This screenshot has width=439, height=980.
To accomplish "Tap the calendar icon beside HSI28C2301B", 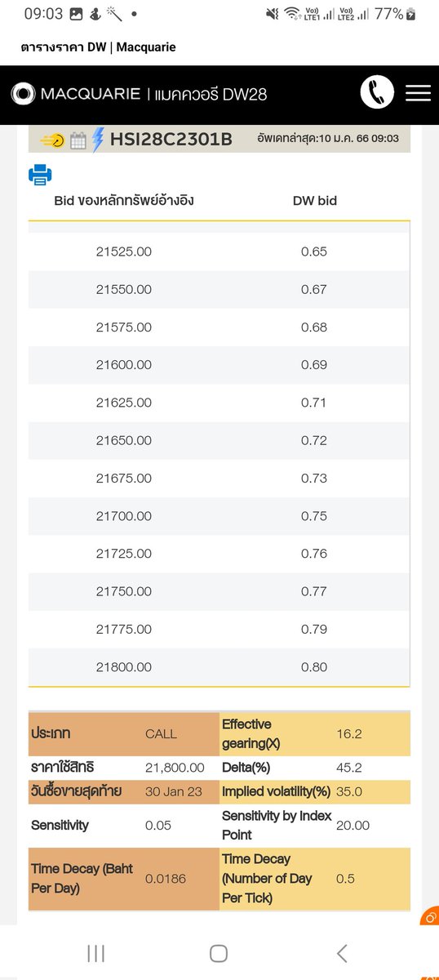I will (78, 140).
